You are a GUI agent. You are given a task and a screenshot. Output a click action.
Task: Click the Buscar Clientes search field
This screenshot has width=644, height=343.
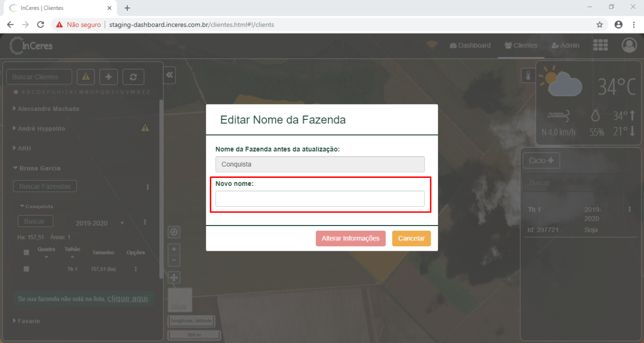(39, 77)
